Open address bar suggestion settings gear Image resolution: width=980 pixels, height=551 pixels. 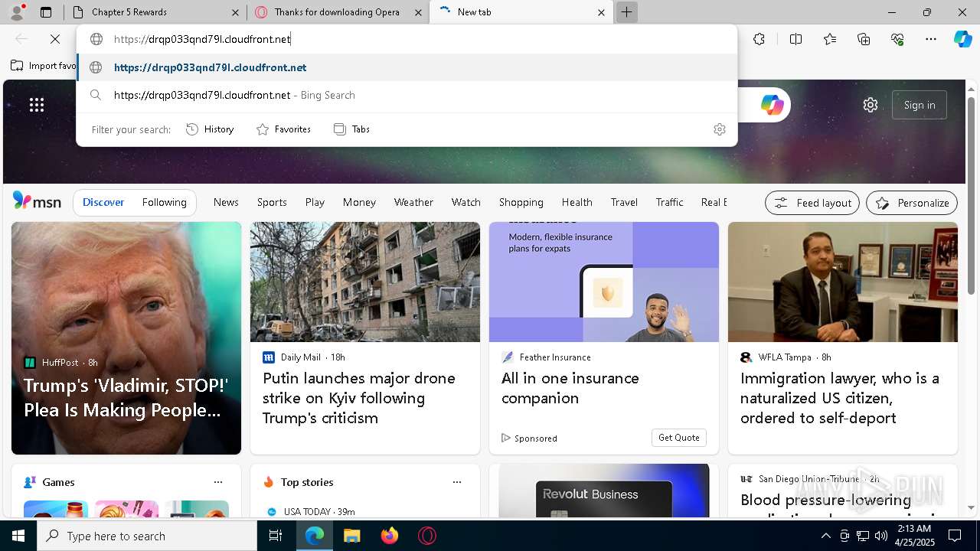[x=719, y=129]
